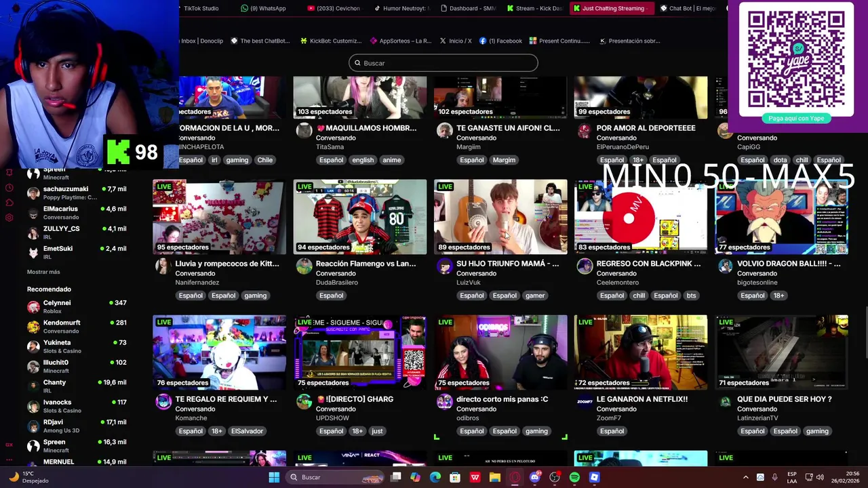Open the LE GANARON A NETFLIX!! stream thumbnail
Screen dimensions: 868x488
click(641, 352)
